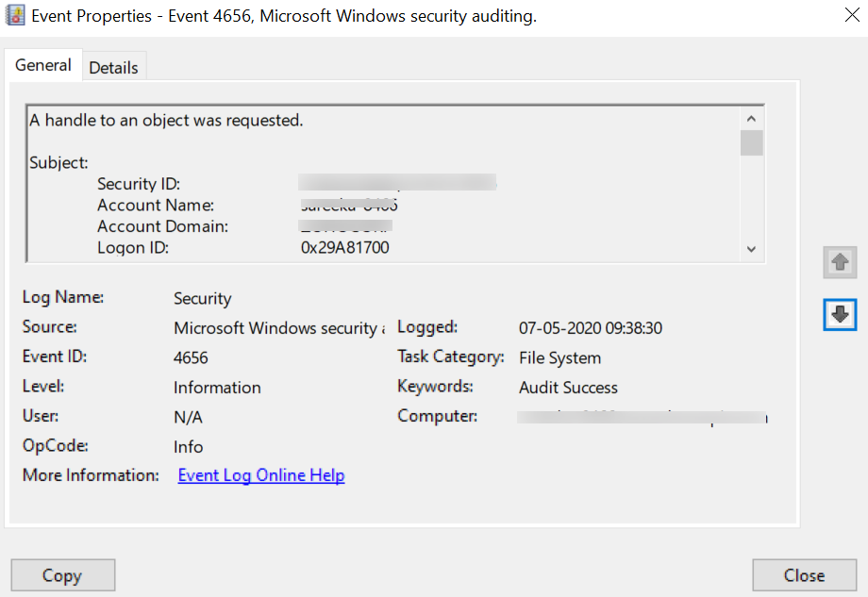Click the Event Properties title bar icon

click(15, 16)
